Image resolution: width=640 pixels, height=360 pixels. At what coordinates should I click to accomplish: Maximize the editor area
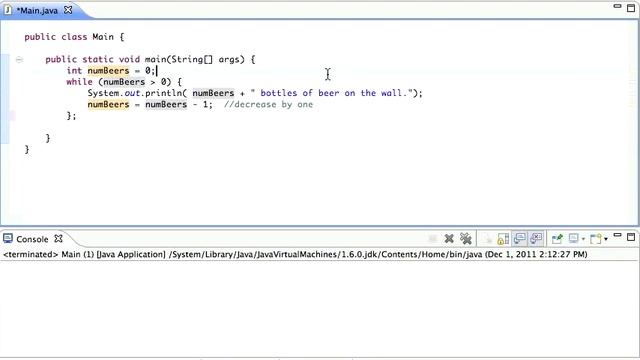click(x=631, y=8)
